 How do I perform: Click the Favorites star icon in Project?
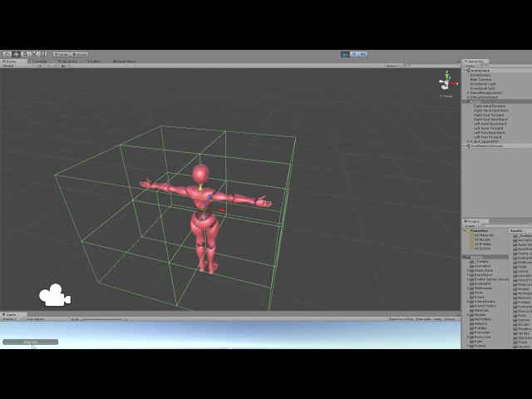(x=468, y=231)
